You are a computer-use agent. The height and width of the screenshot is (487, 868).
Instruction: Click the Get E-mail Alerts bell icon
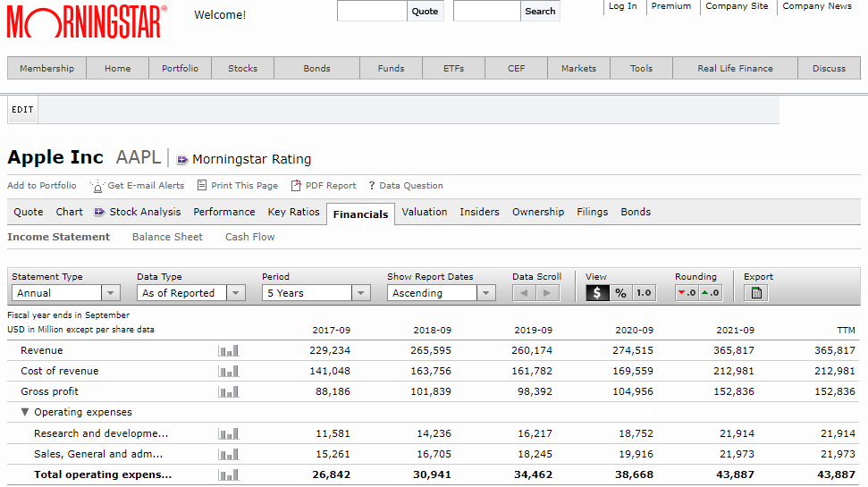tap(97, 186)
